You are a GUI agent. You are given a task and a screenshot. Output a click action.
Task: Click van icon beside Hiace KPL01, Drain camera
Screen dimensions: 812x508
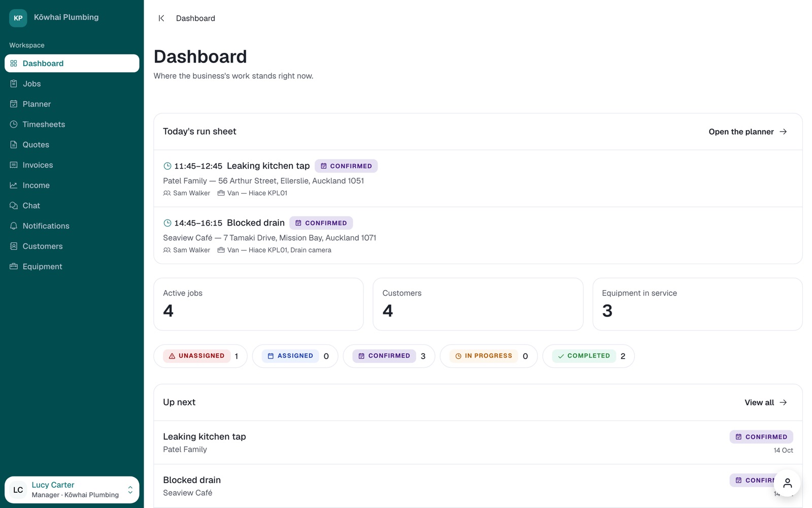[x=221, y=250]
